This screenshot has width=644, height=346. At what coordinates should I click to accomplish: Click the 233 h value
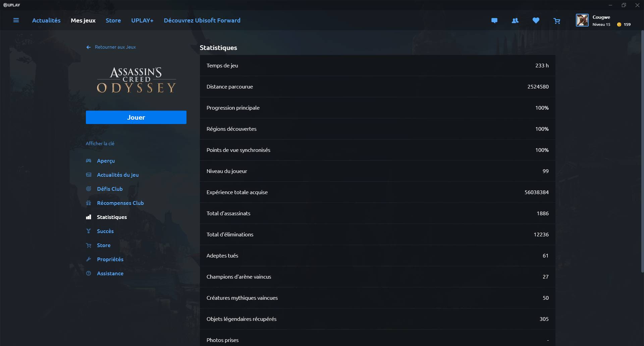pos(542,65)
